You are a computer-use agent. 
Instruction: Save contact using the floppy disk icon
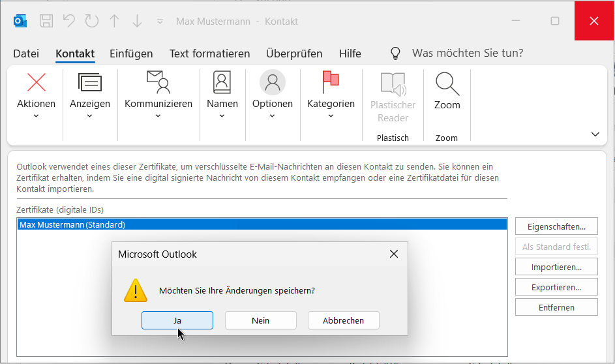click(x=46, y=21)
